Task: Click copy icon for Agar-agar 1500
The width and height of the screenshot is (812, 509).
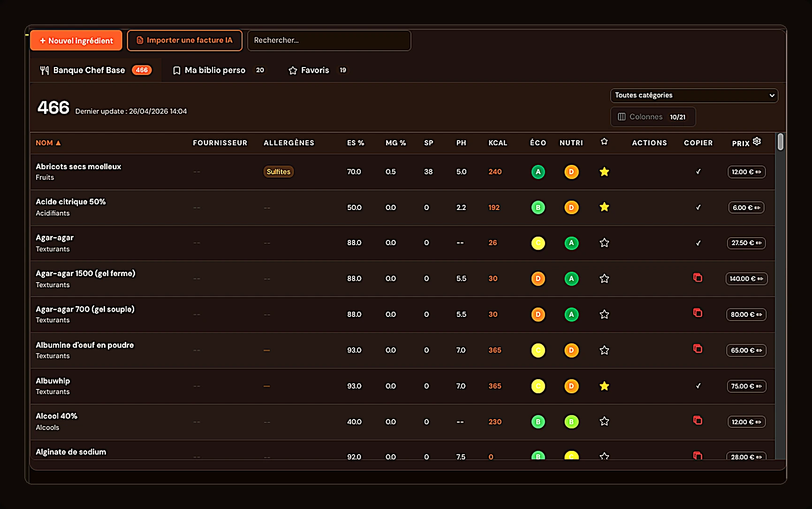Action: click(x=698, y=277)
